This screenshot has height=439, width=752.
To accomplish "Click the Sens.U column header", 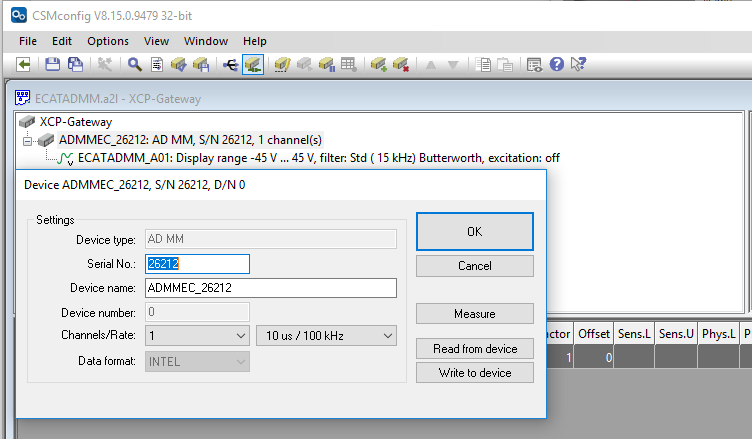I will [x=676, y=334].
